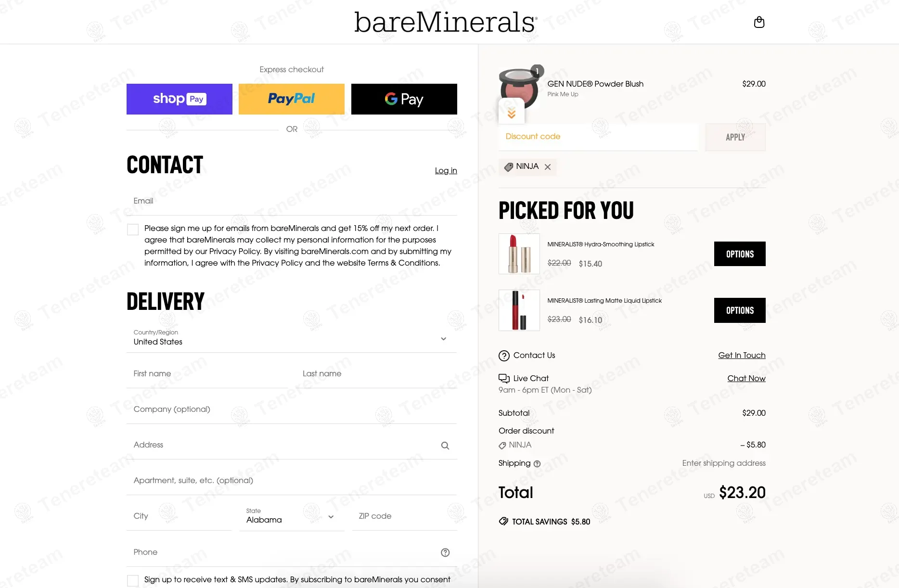Screen dimensions: 899x588
Task: Click the phone field help icon
Action: (x=445, y=552)
